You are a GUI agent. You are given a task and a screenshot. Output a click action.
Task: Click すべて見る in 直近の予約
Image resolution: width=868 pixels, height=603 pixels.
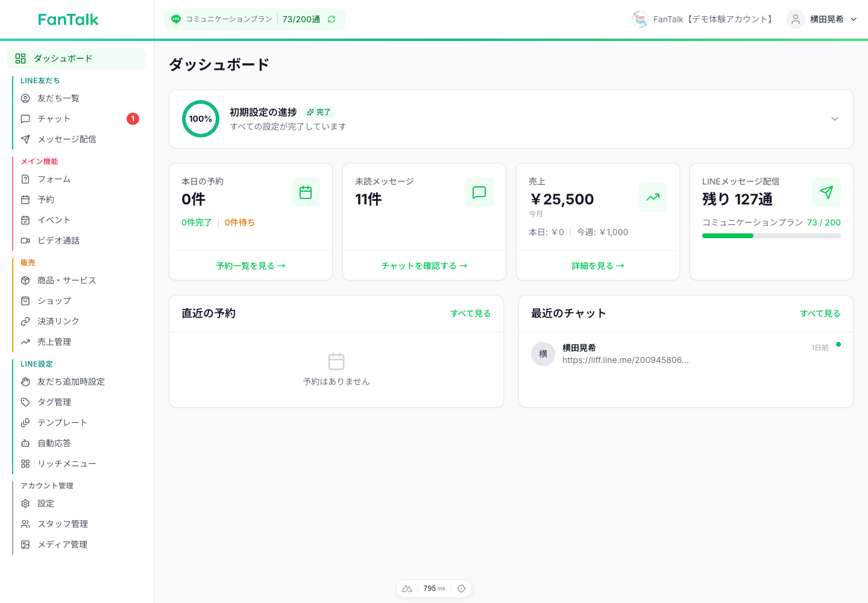(471, 314)
